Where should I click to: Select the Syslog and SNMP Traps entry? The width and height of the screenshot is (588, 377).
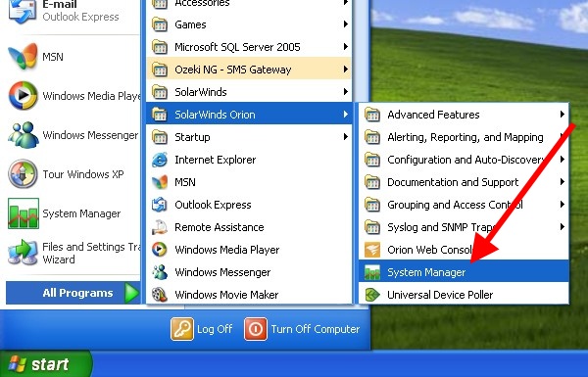464,227
